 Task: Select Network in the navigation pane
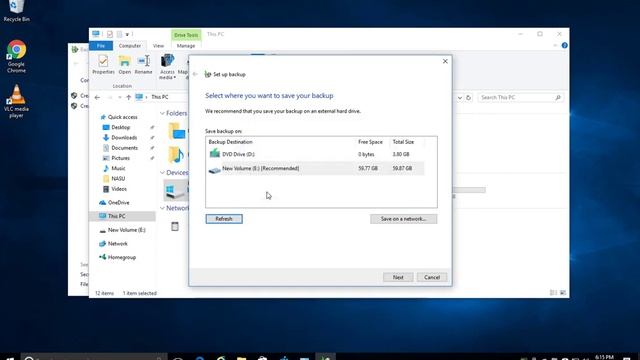118,244
